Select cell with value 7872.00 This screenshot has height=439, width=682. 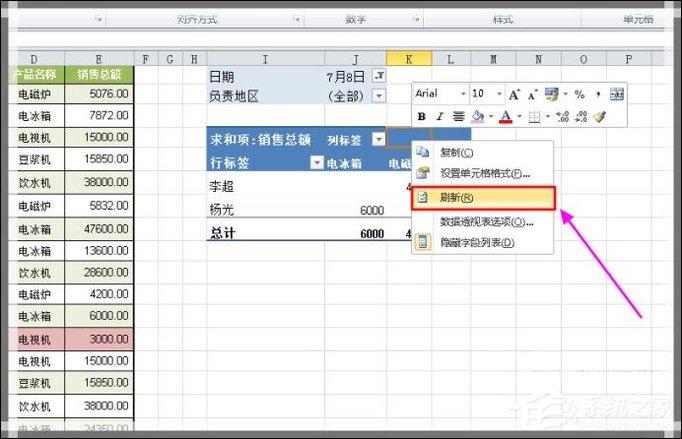pyautogui.click(x=99, y=116)
